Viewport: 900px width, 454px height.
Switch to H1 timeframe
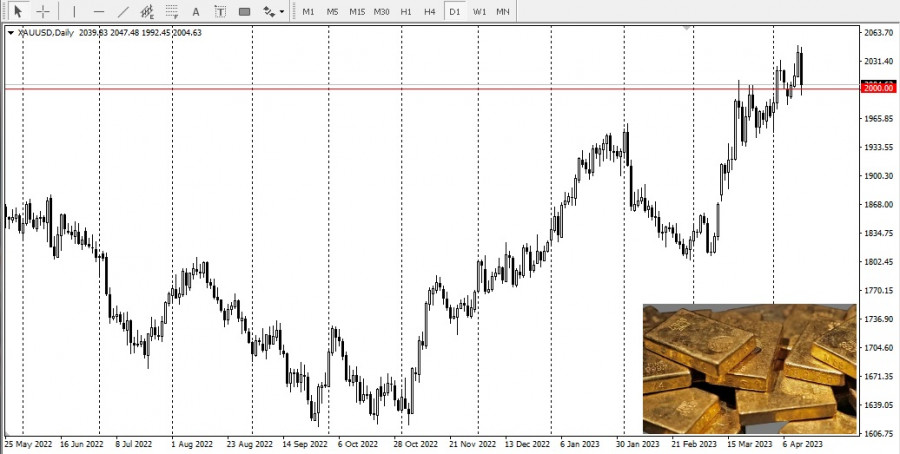click(406, 11)
